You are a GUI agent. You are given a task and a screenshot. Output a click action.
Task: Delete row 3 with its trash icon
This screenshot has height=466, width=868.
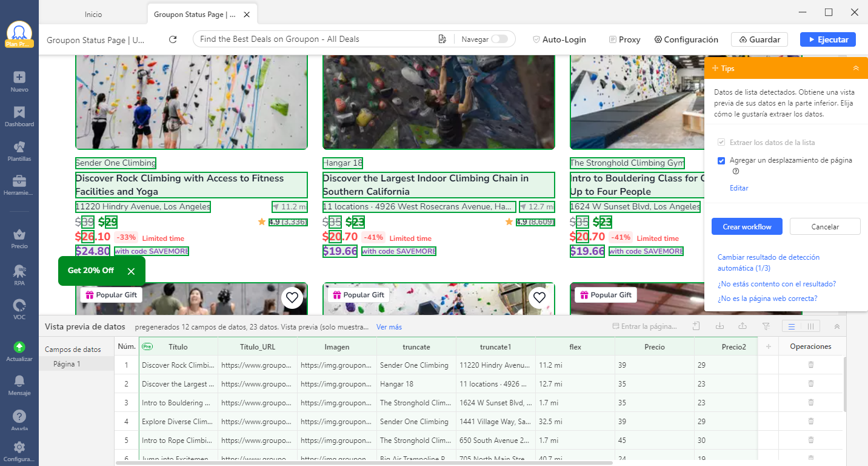click(x=811, y=403)
